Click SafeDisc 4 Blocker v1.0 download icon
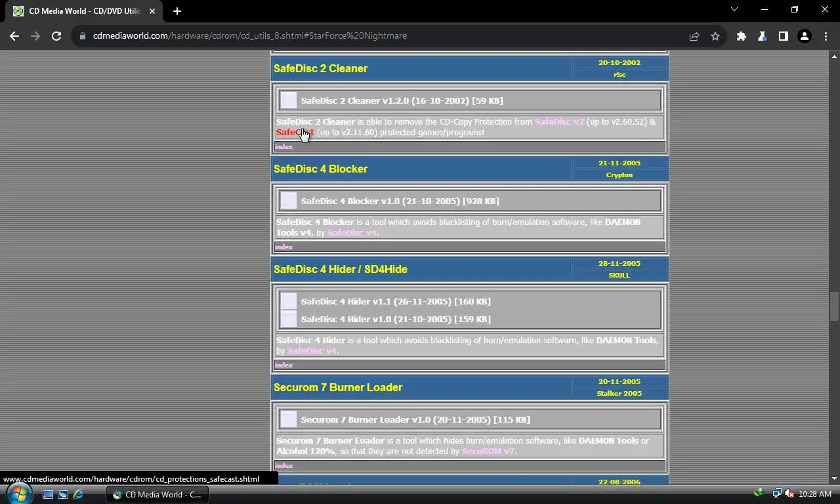This screenshot has height=504, width=840. point(288,201)
